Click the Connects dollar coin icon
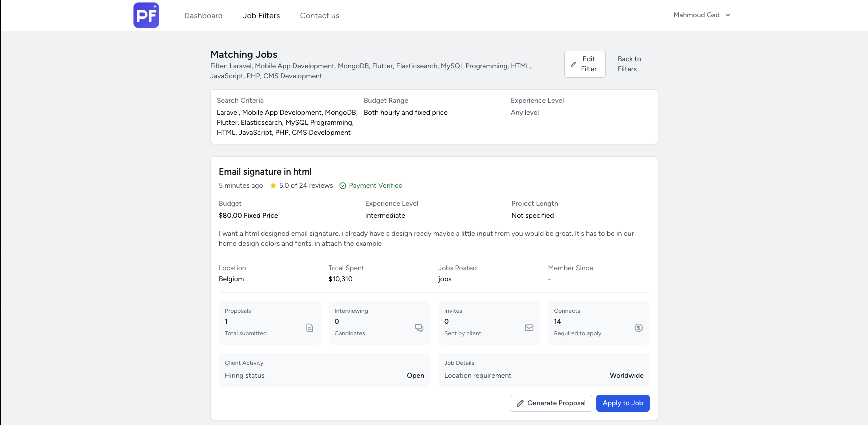 pyautogui.click(x=639, y=328)
